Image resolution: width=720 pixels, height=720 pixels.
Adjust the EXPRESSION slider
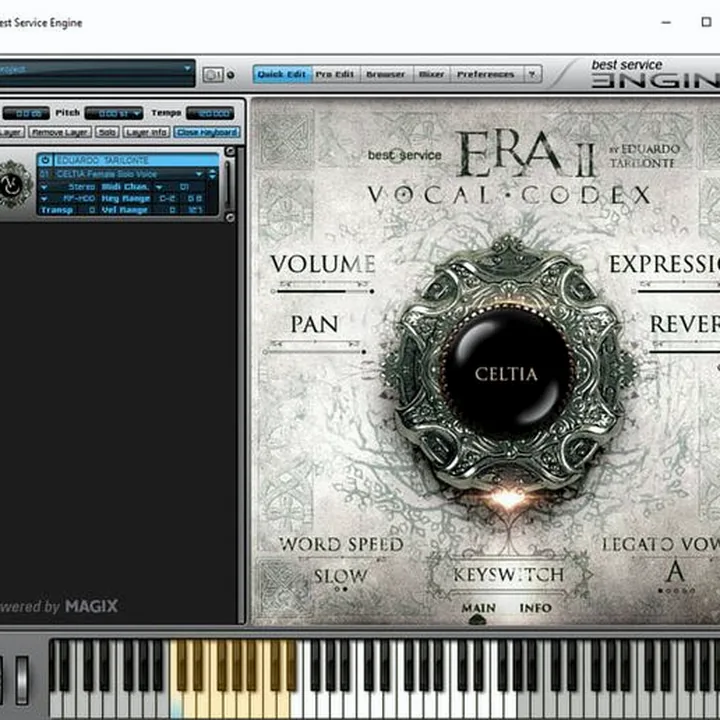(x=677, y=291)
